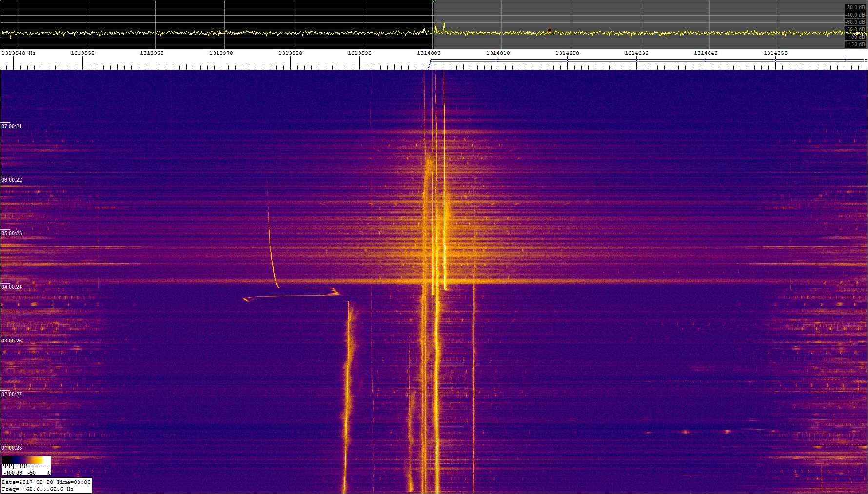Click the 1313970 frequency axis label
The height and width of the screenshot is (494, 868).
tap(221, 53)
